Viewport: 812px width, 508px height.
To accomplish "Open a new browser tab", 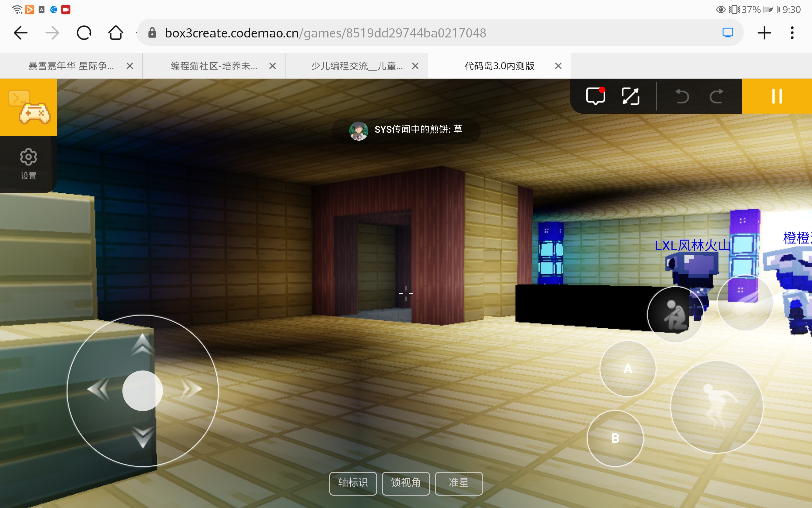I will tap(764, 33).
